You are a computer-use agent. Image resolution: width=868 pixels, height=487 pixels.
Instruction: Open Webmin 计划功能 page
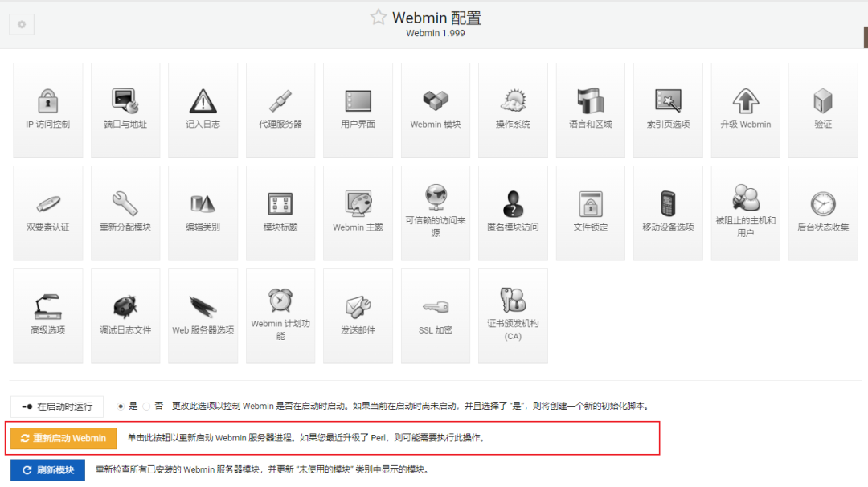(280, 316)
